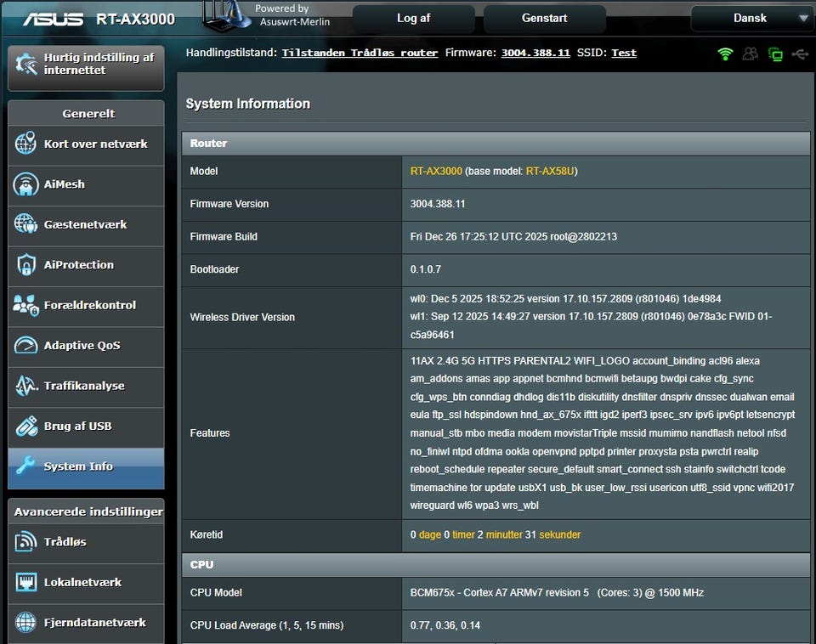
Task: Open Brug af USB page
Action: 86,427
